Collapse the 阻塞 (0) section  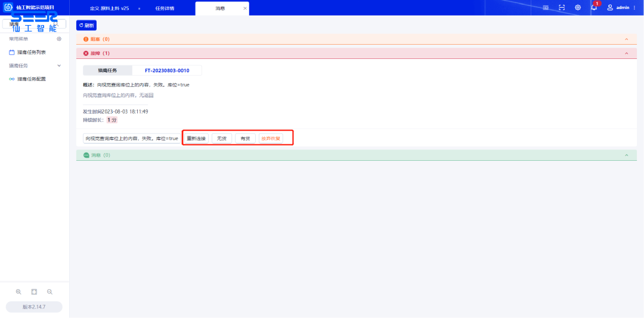tap(626, 39)
